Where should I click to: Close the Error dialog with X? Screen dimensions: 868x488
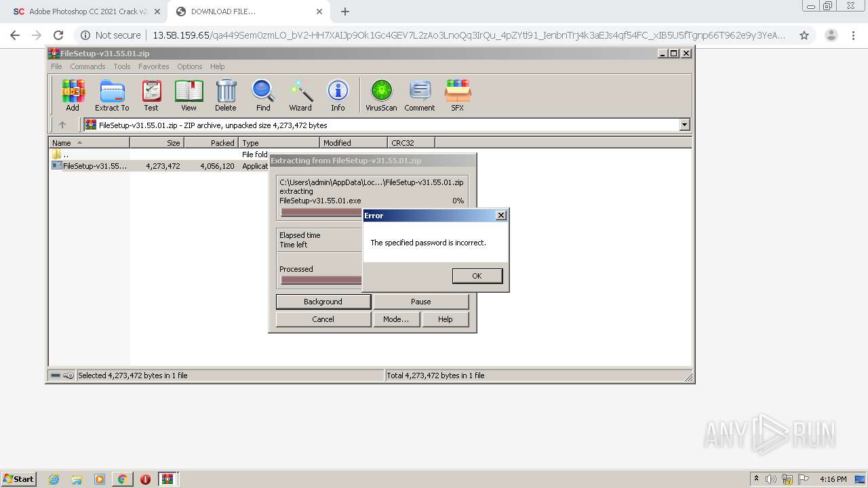(x=501, y=216)
